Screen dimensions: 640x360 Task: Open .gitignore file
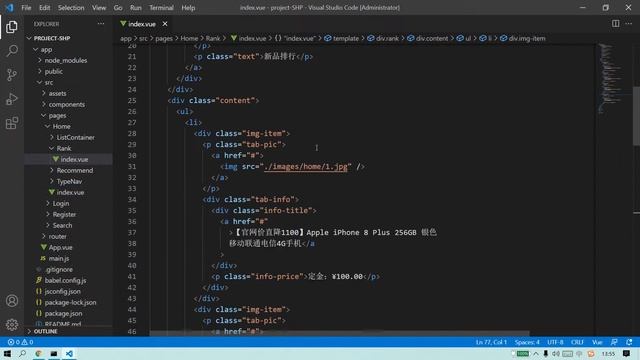tap(59, 269)
